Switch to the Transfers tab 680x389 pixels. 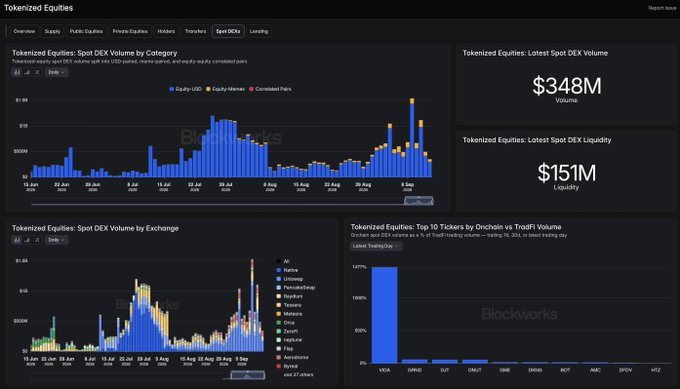(x=196, y=31)
